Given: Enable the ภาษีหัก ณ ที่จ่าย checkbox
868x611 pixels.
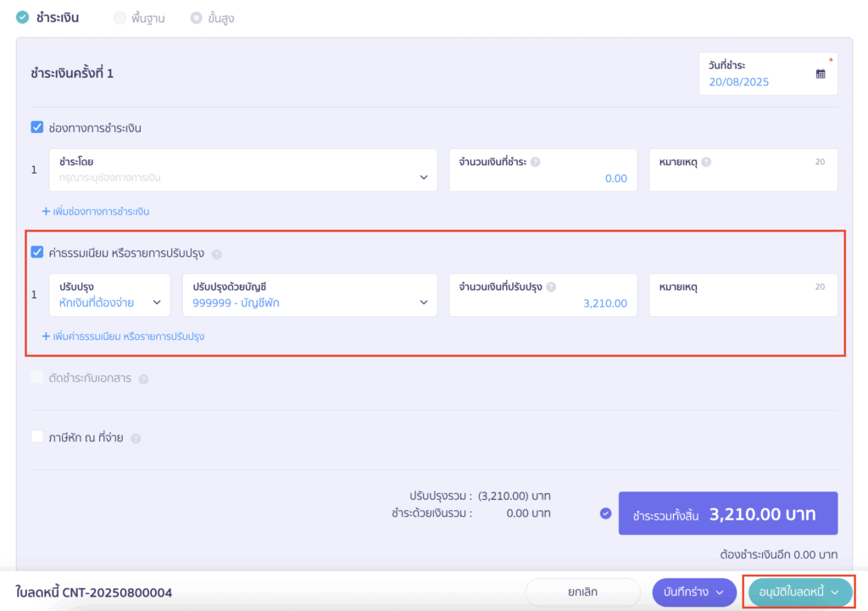Looking at the screenshot, I should pos(37,437).
